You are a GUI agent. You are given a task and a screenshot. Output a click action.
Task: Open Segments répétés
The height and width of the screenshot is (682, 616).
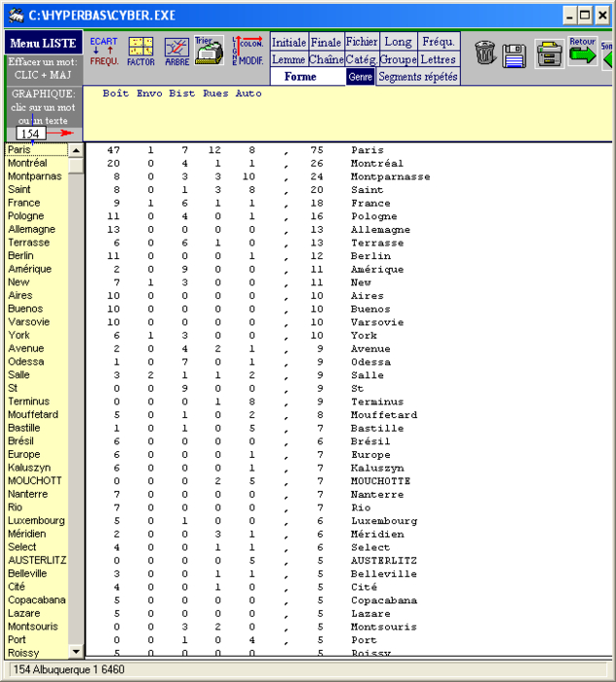click(x=417, y=77)
